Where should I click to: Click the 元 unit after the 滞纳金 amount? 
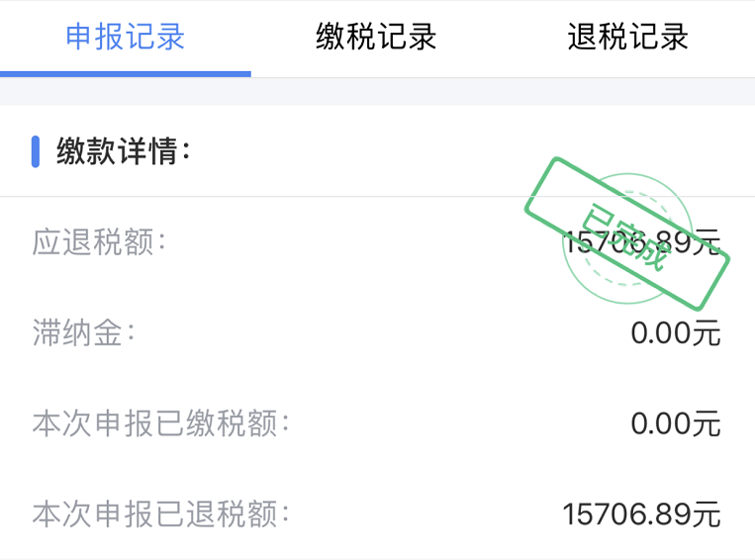pyautogui.click(x=707, y=333)
